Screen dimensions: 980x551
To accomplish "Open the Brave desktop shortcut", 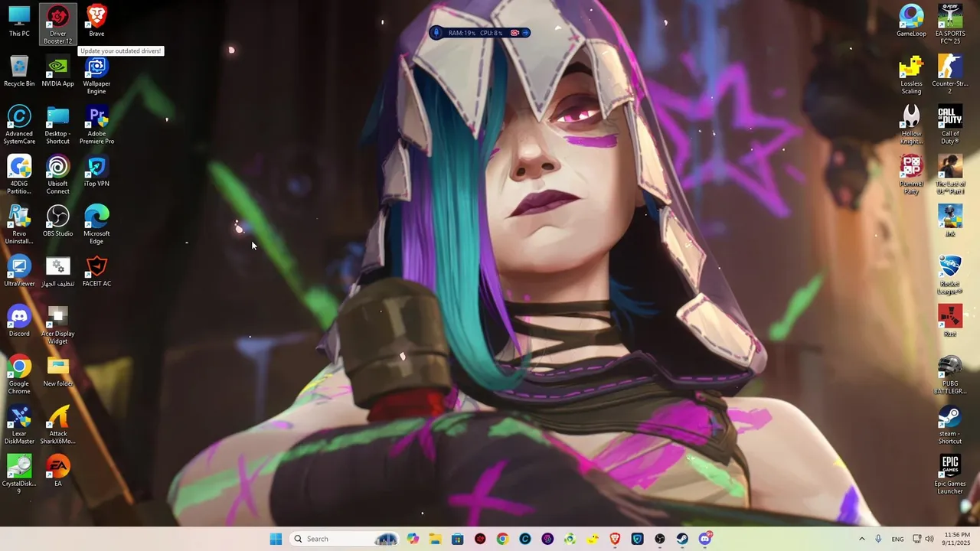I will (x=96, y=21).
